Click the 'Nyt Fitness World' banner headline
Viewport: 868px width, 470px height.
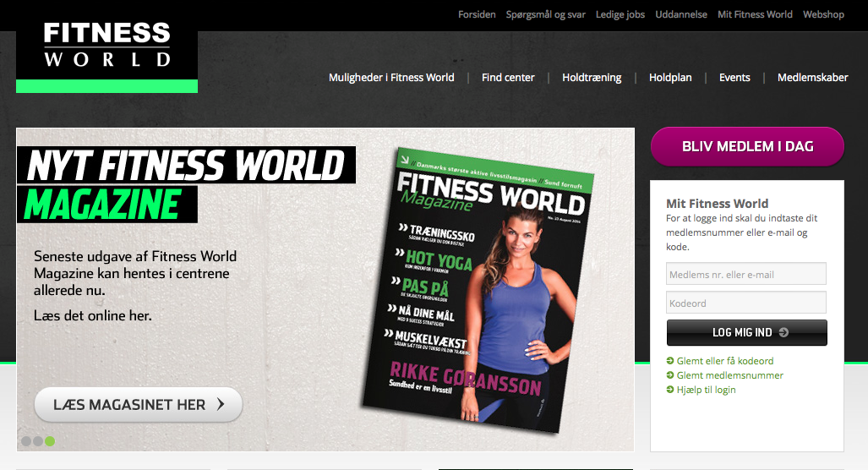pyautogui.click(x=186, y=165)
